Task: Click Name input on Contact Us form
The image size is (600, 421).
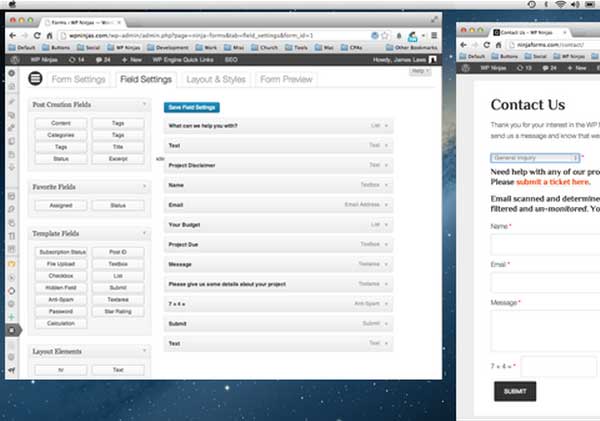Action: pos(545,245)
